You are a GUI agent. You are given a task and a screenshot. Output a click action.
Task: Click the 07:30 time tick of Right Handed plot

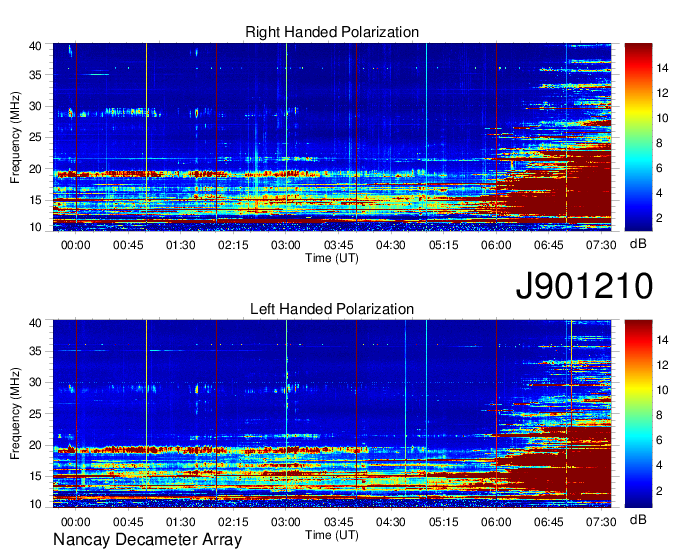coord(601,245)
